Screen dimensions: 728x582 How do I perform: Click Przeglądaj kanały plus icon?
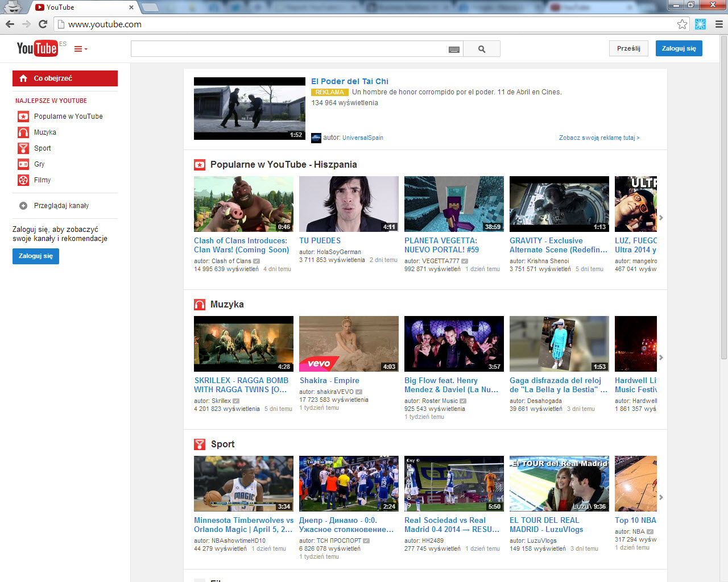pos(23,206)
